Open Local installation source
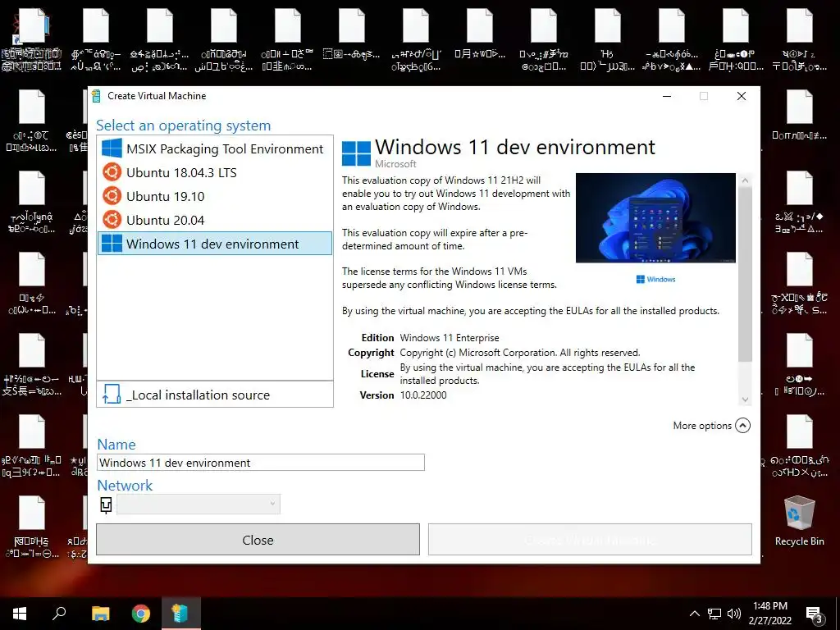This screenshot has height=630, width=840. [215, 395]
